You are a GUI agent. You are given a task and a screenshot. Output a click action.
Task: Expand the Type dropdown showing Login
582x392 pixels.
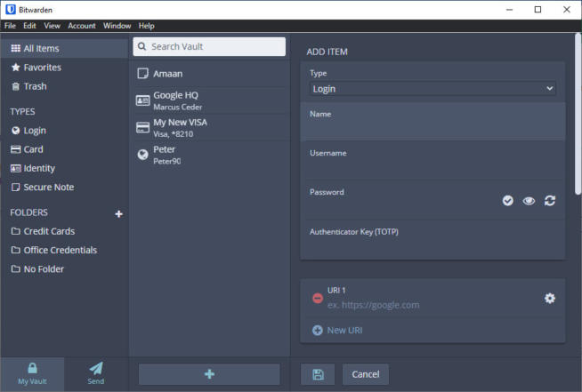[x=432, y=89]
